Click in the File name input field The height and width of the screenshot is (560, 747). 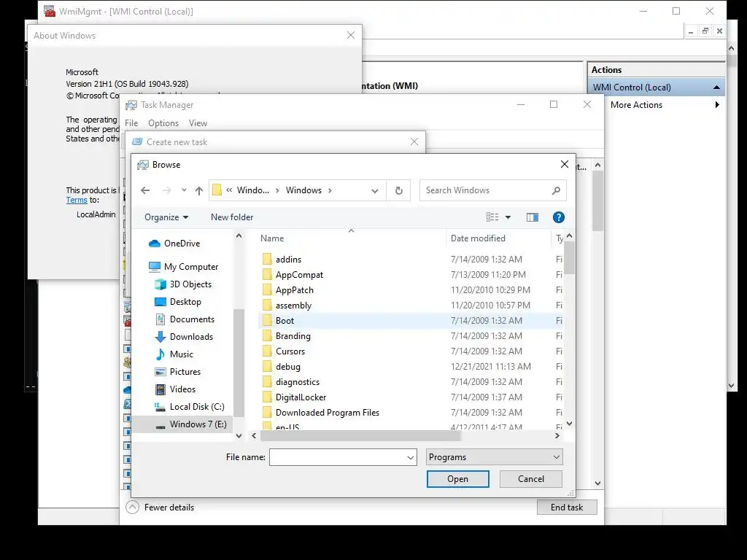[x=337, y=457]
